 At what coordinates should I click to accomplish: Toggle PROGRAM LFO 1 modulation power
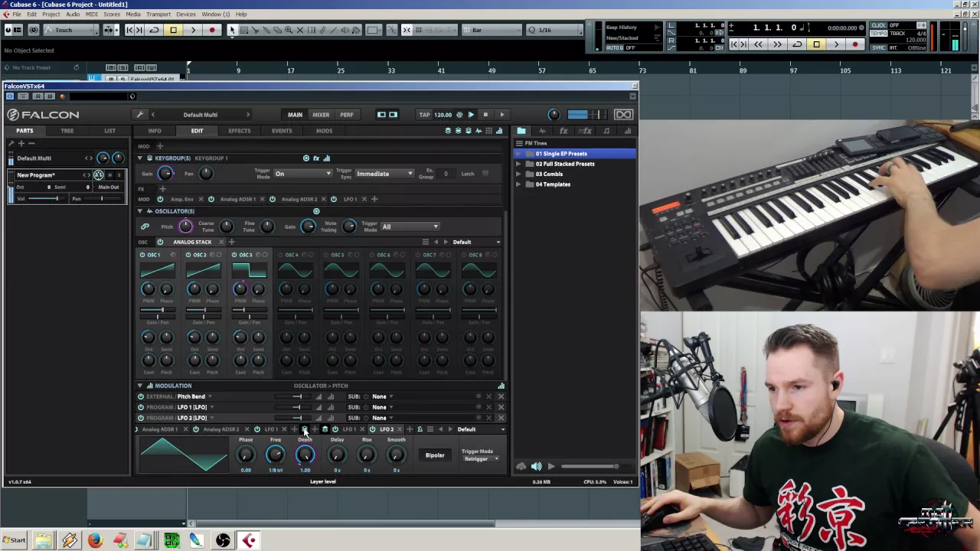141,407
